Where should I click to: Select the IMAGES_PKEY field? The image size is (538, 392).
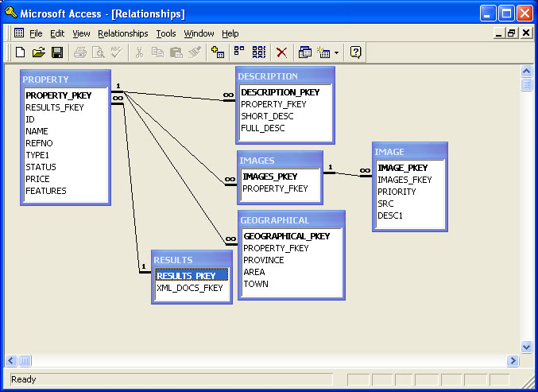click(x=270, y=177)
